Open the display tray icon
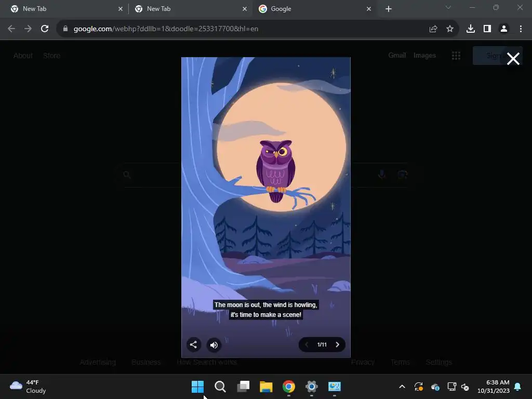Screen dimensions: 532x399 pyautogui.click(x=451, y=387)
